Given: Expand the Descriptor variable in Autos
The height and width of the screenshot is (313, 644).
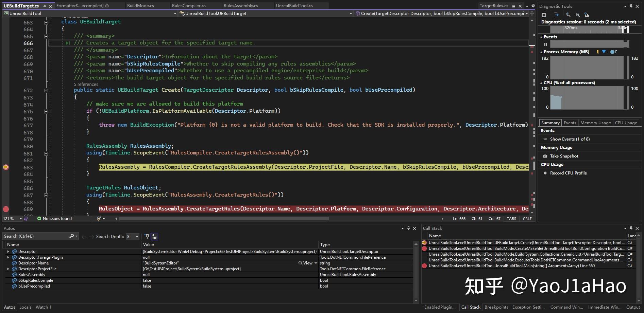Looking at the screenshot, I should (x=8, y=251).
